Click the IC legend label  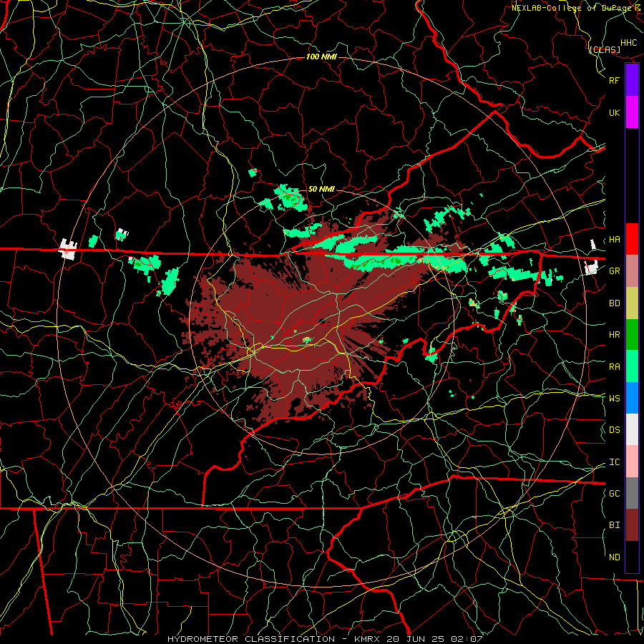tap(614, 462)
